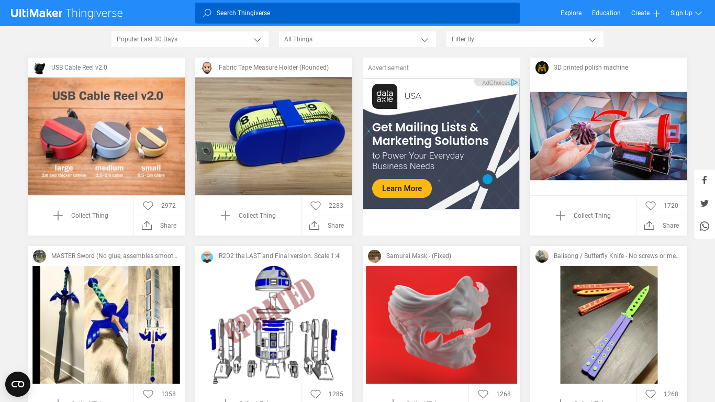This screenshot has width=715, height=402.
Task: Open the USB Cable Reel v2.0 thumbnail
Action: [106, 136]
